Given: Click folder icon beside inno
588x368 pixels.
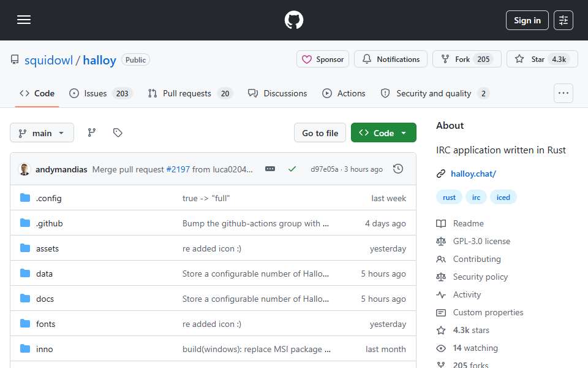Looking at the screenshot, I should [25, 349].
